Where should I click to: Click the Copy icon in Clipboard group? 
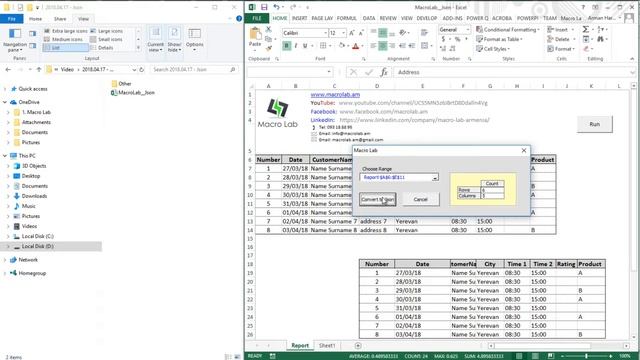tap(269, 39)
